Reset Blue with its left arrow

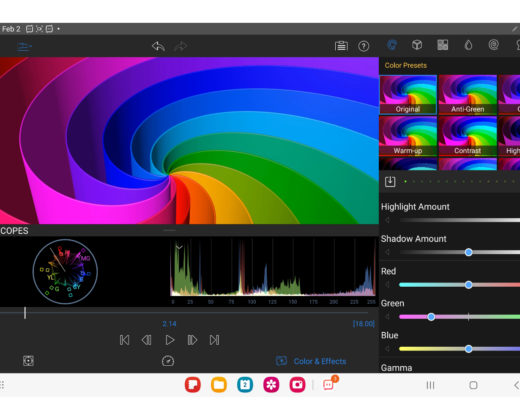coord(388,349)
